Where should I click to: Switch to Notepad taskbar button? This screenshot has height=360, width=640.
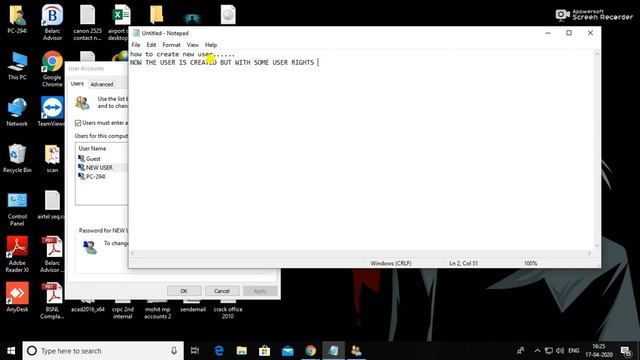(x=333, y=351)
